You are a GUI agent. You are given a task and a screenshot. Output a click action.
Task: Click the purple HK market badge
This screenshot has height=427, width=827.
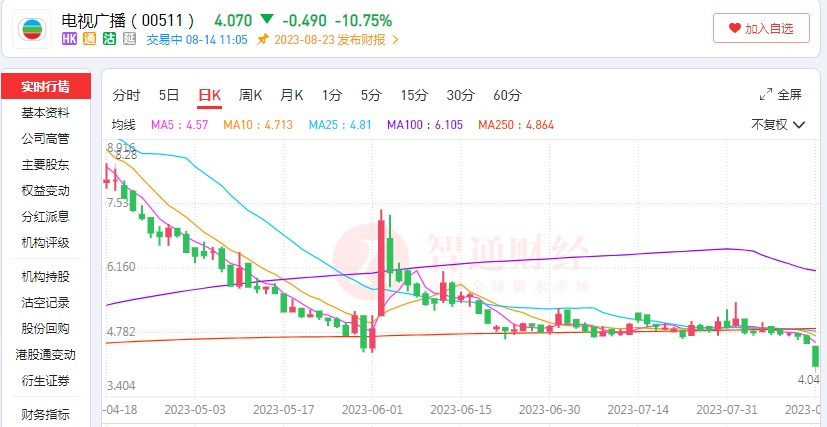coord(70,40)
